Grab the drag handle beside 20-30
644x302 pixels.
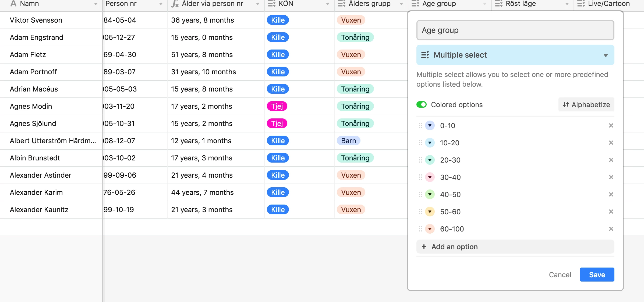click(421, 160)
